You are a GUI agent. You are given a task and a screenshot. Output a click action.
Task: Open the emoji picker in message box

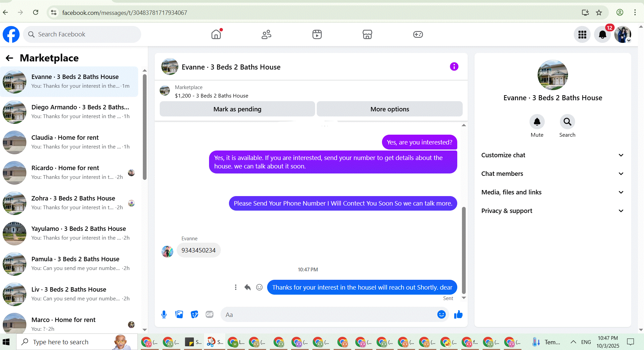click(441, 315)
